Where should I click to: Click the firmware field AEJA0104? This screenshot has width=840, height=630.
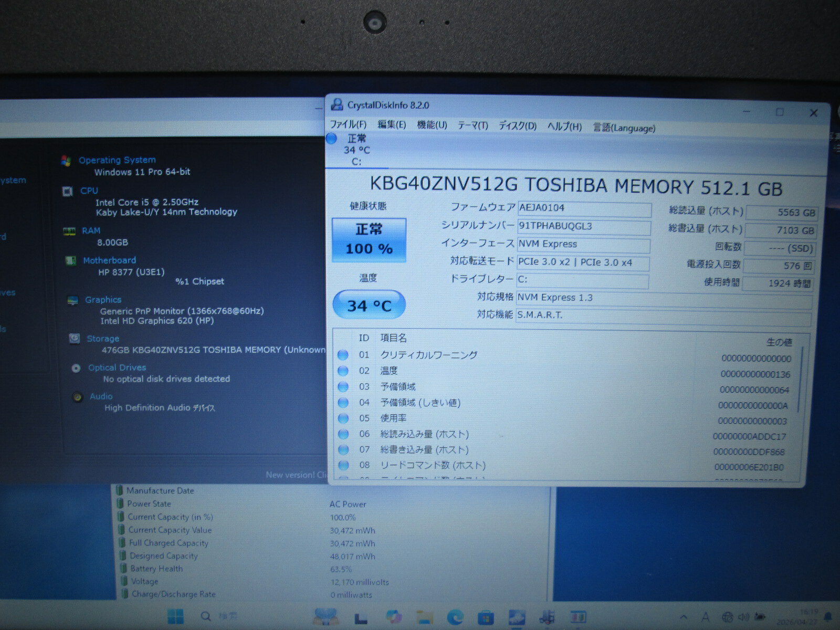(584, 208)
